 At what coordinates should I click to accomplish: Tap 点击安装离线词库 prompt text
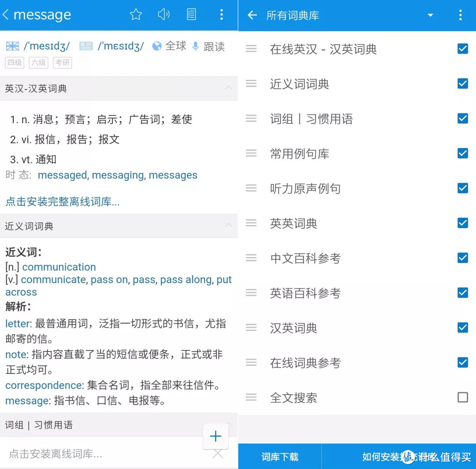coord(56,454)
